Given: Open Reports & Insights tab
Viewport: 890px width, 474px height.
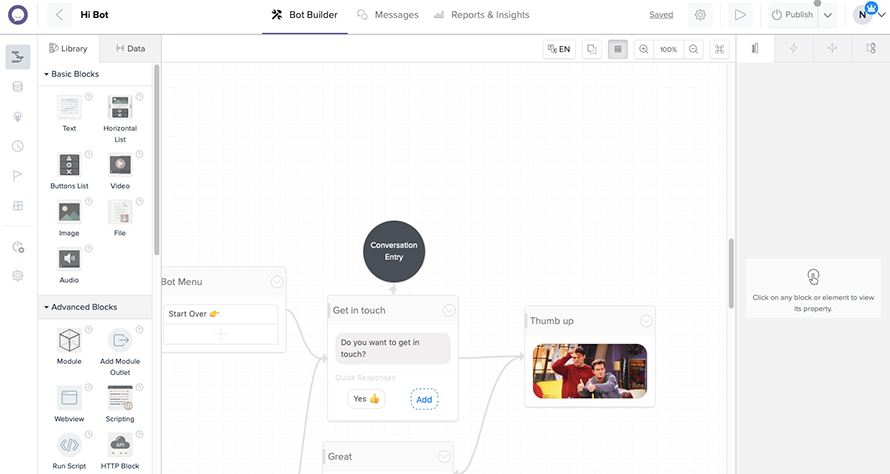Looking at the screenshot, I should click(481, 15).
